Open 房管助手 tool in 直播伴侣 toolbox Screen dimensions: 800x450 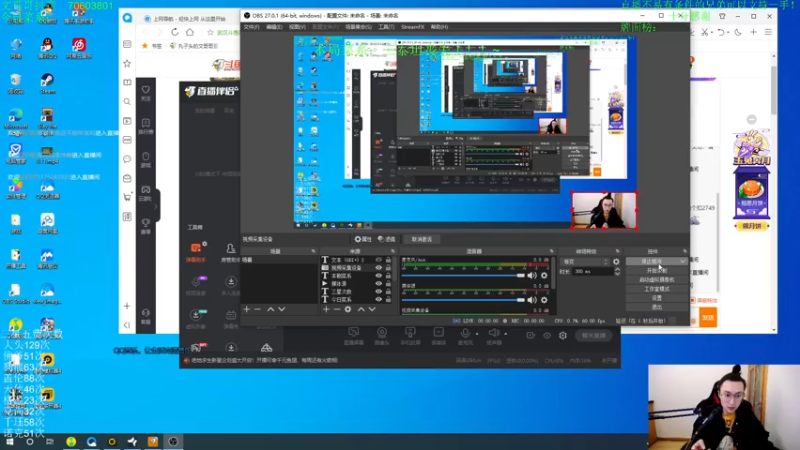pos(231,252)
